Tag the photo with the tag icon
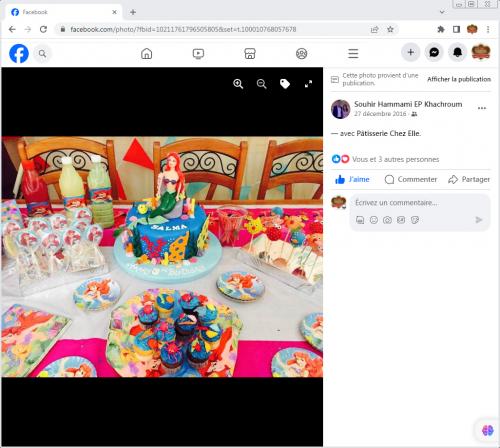This screenshot has width=500, height=448. [x=285, y=84]
